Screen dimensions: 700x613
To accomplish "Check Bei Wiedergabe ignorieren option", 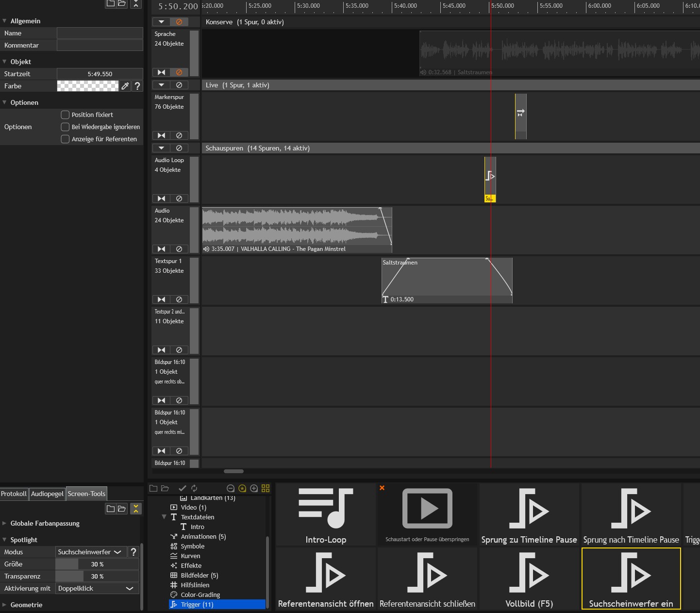I will click(x=65, y=127).
